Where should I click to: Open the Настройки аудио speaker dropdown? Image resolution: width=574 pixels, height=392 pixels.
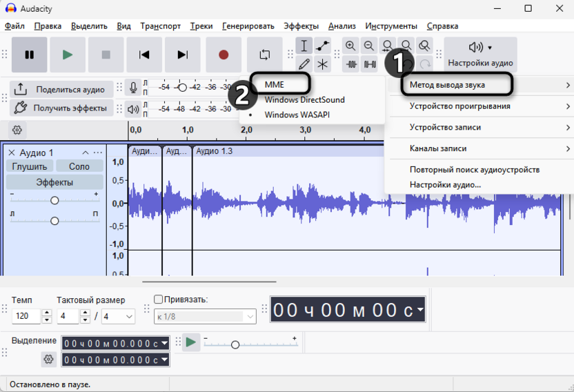(x=480, y=54)
